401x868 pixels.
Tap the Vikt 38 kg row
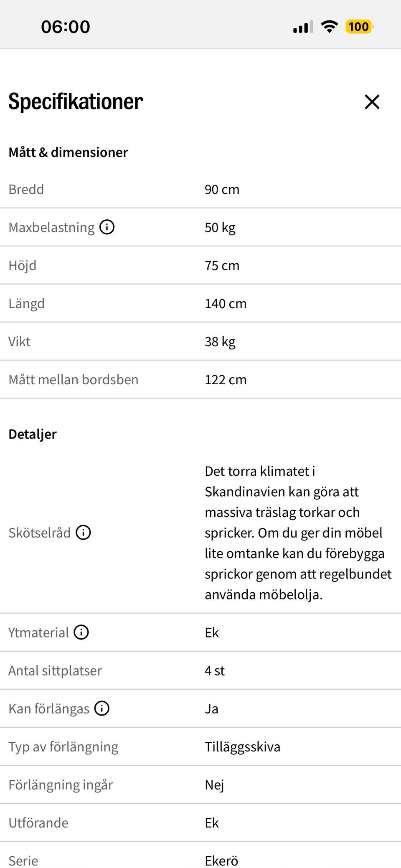click(200, 341)
